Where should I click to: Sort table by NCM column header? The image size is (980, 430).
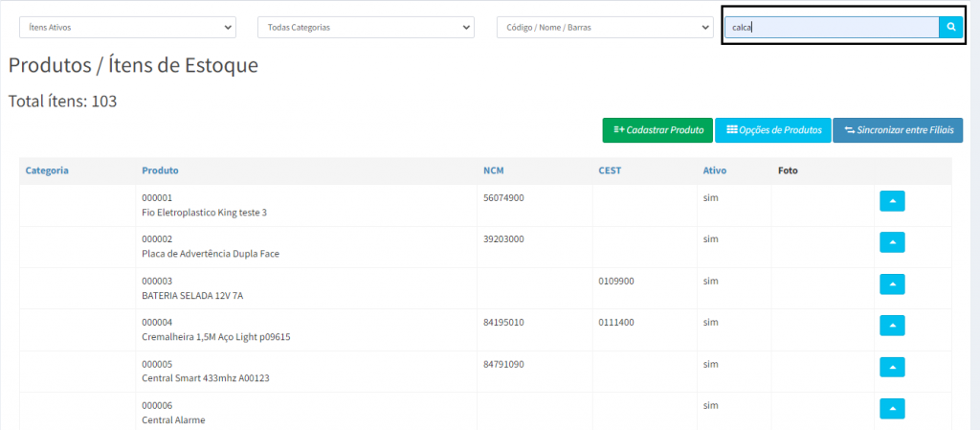[x=493, y=170]
